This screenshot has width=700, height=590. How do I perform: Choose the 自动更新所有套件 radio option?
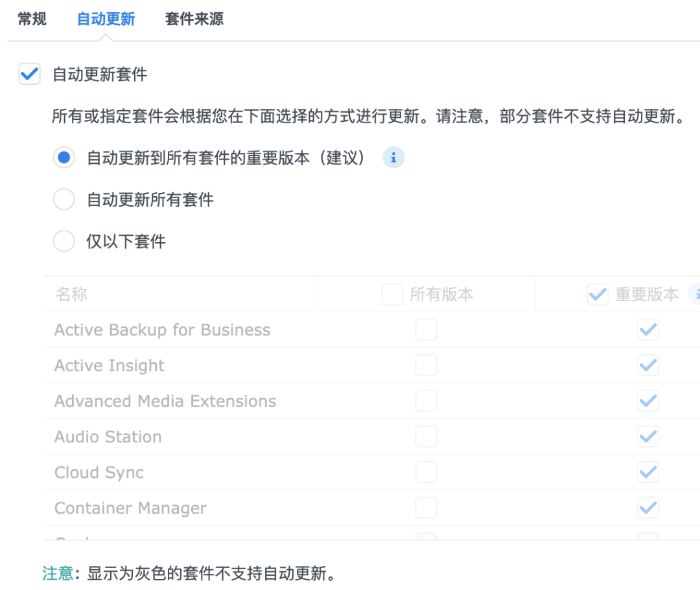click(64, 199)
